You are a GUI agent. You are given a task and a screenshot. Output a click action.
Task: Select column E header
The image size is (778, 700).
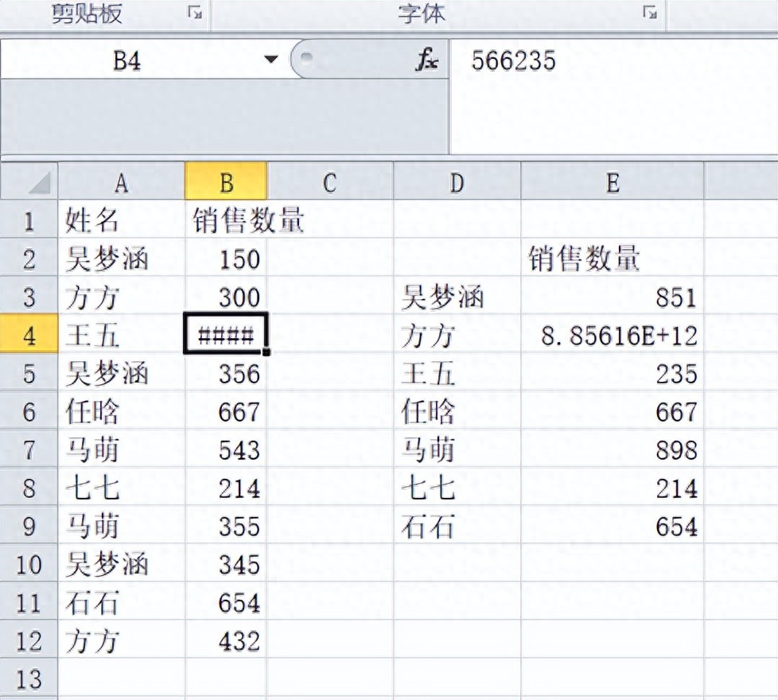point(612,183)
